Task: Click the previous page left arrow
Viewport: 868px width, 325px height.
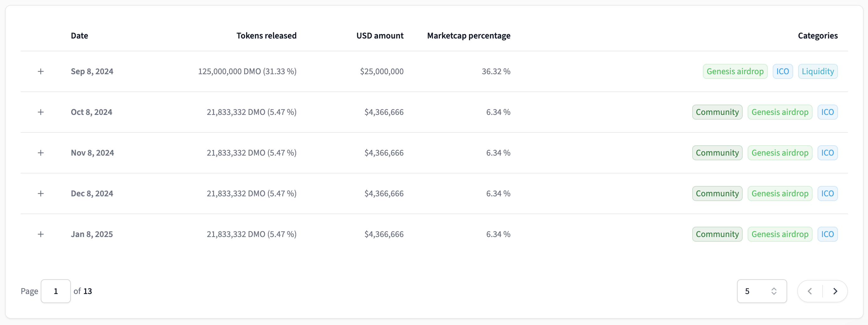Action: [810, 291]
